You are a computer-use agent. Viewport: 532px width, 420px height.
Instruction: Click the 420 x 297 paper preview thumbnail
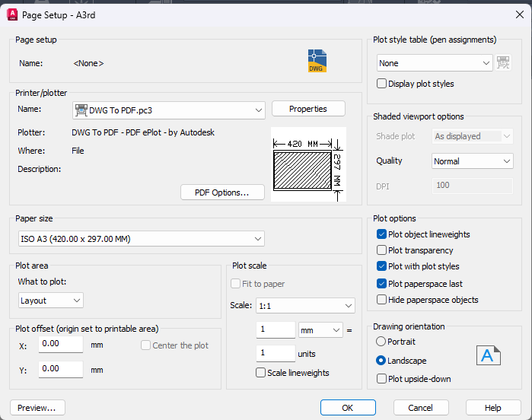[308, 164]
